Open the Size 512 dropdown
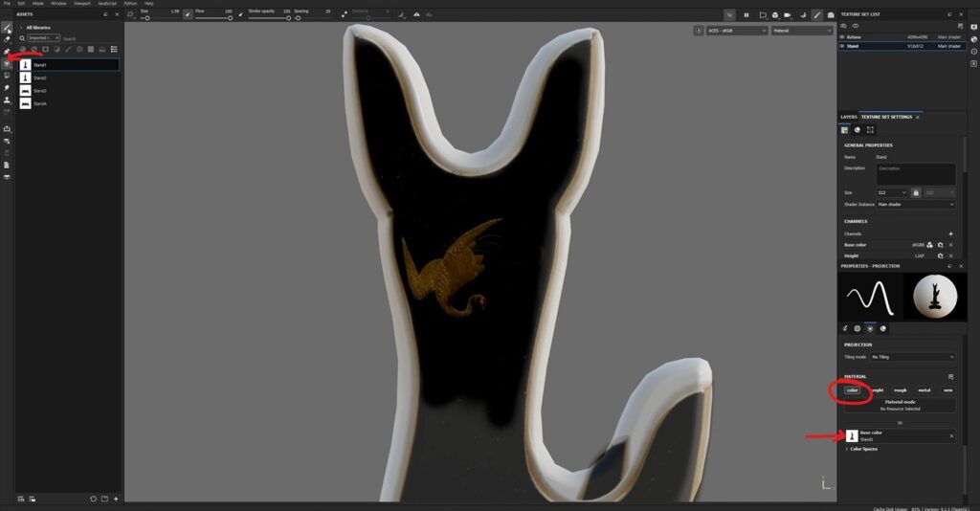The width and height of the screenshot is (980, 511). (892, 192)
